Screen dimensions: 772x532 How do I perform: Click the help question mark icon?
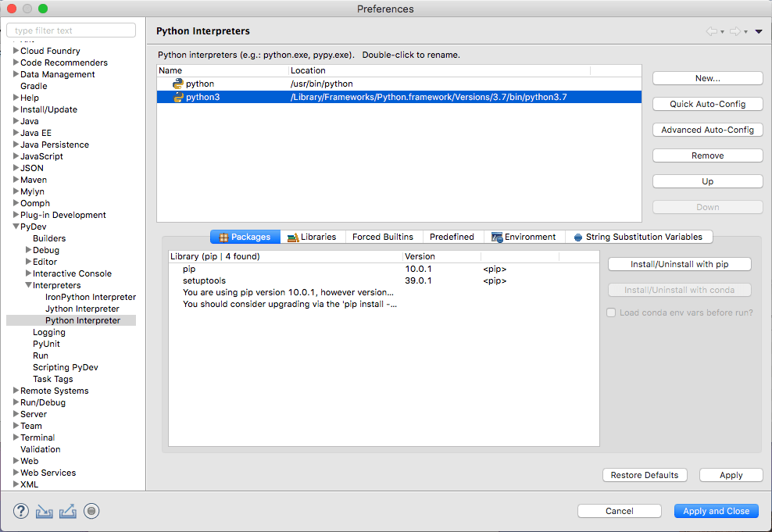pyautogui.click(x=21, y=511)
